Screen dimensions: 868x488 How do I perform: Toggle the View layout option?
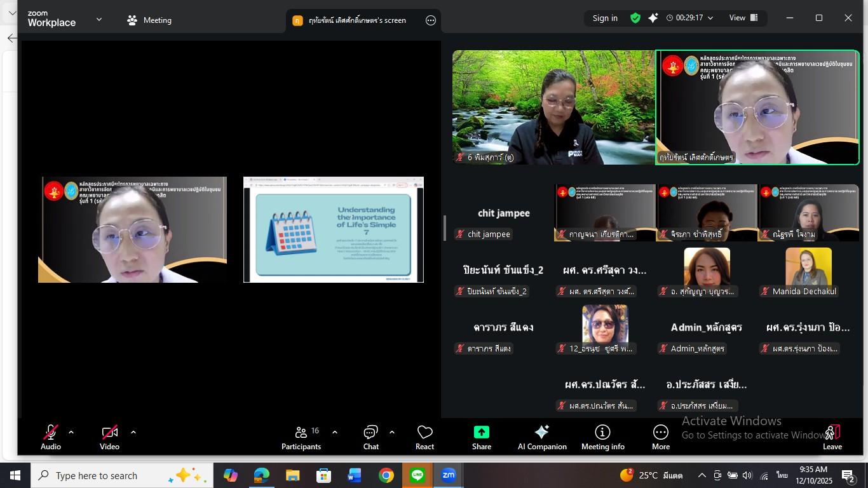[743, 18]
